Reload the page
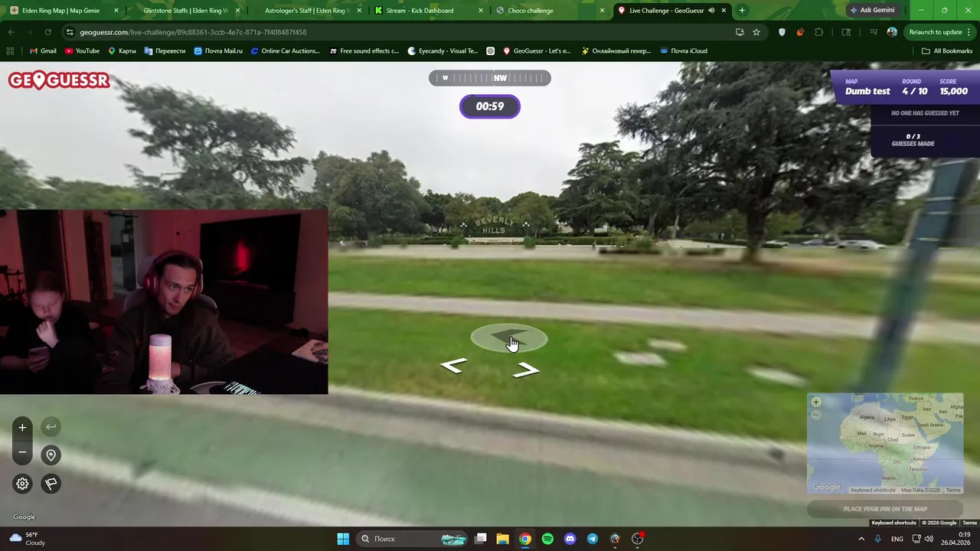The width and height of the screenshot is (980, 551). click(47, 32)
